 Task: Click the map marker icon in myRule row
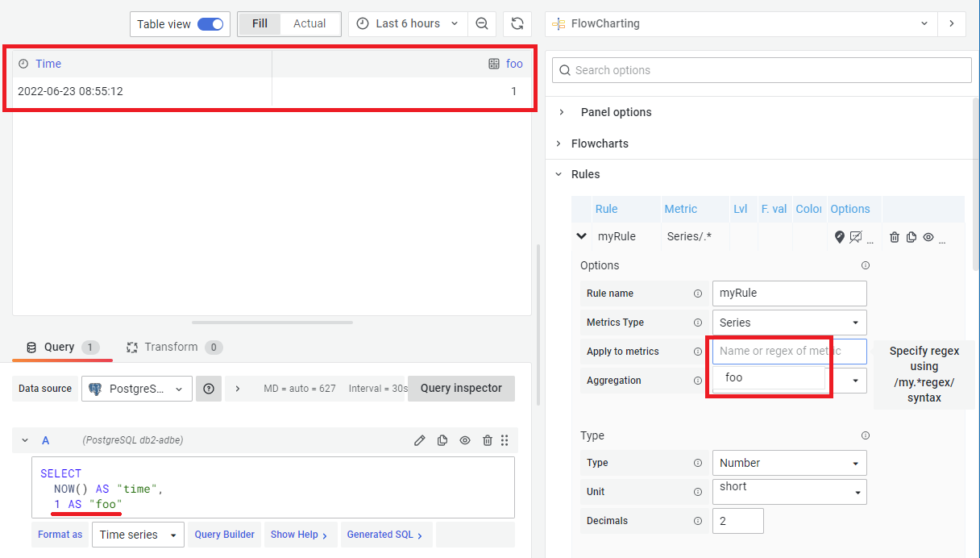pyautogui.click(x=840, y=237)
